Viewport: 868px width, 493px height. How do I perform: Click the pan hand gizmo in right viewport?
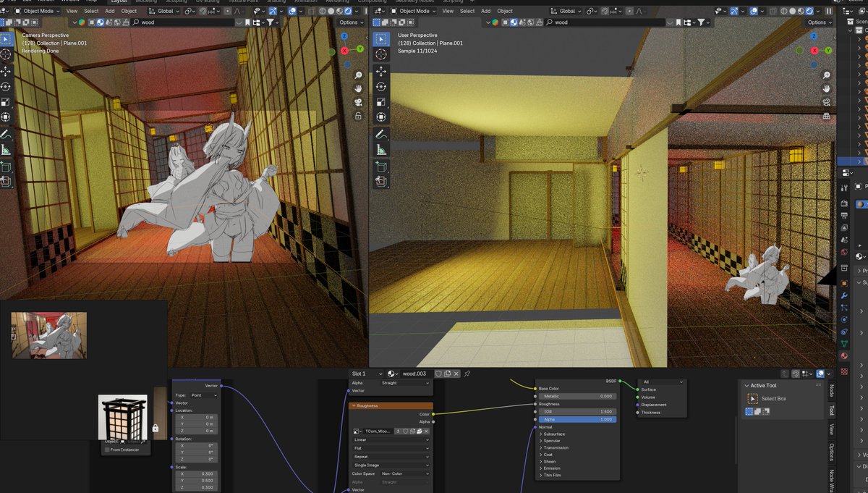(x=827, y=88)
